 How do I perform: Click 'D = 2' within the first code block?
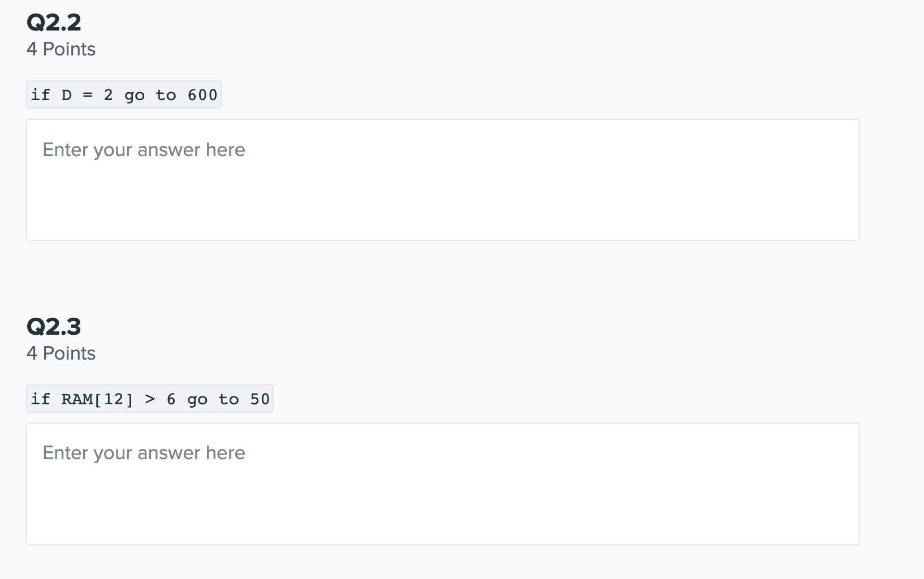click(x=88, y=94)
